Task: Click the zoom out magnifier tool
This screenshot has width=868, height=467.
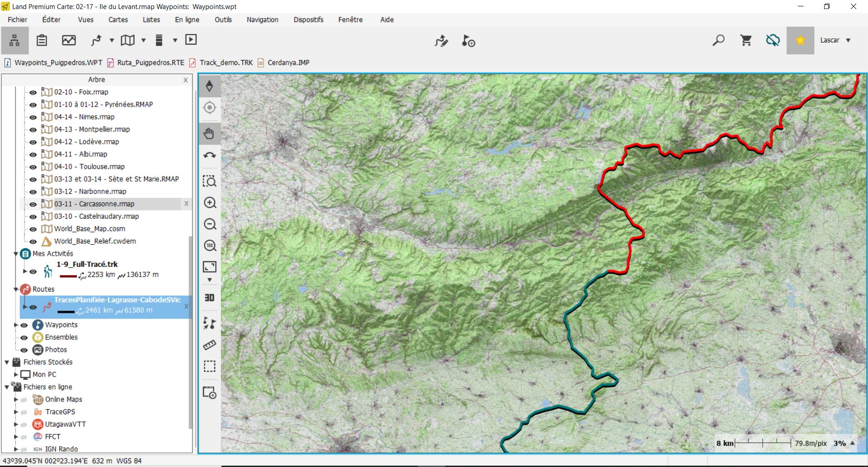Action: [210, 224]
